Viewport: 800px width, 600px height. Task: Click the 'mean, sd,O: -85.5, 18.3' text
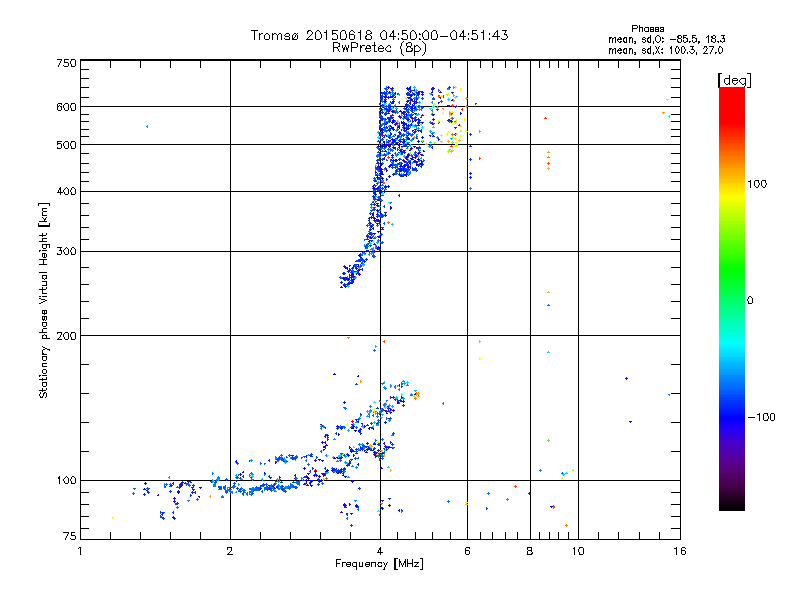coord(666,39)
